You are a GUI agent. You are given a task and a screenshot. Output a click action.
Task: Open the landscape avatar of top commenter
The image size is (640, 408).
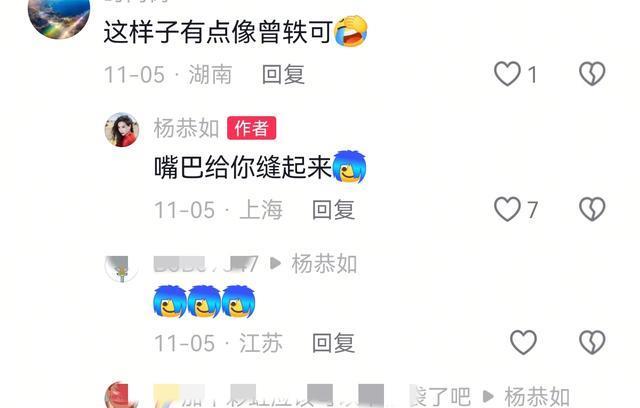click(x=59, y=16)
